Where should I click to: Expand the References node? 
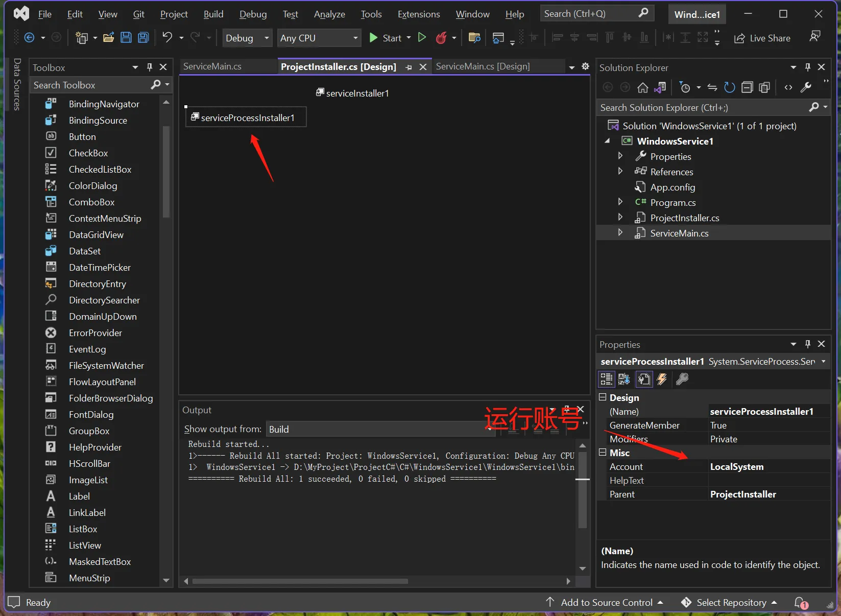(620, 171)
